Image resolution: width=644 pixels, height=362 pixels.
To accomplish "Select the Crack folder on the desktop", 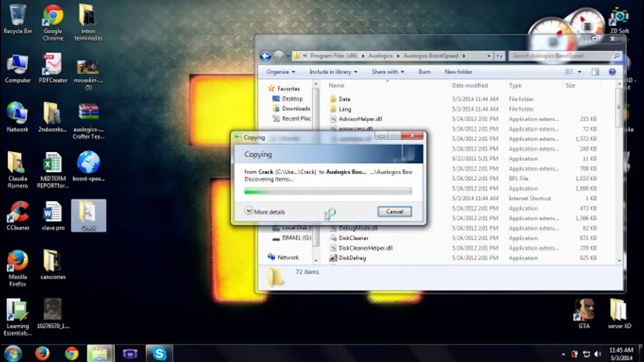I will pos(88,215).
